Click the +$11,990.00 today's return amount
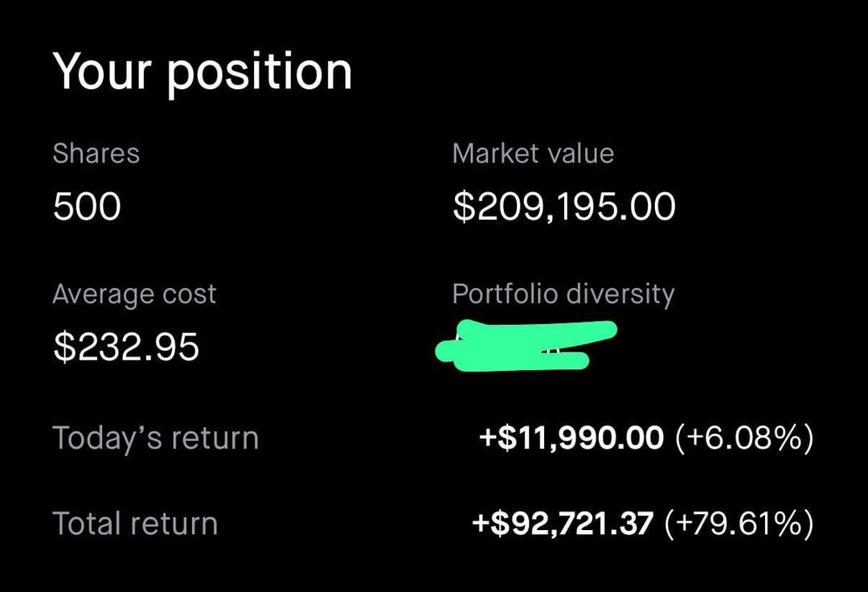Screen dimensions: 868x592 coord(571,438)
